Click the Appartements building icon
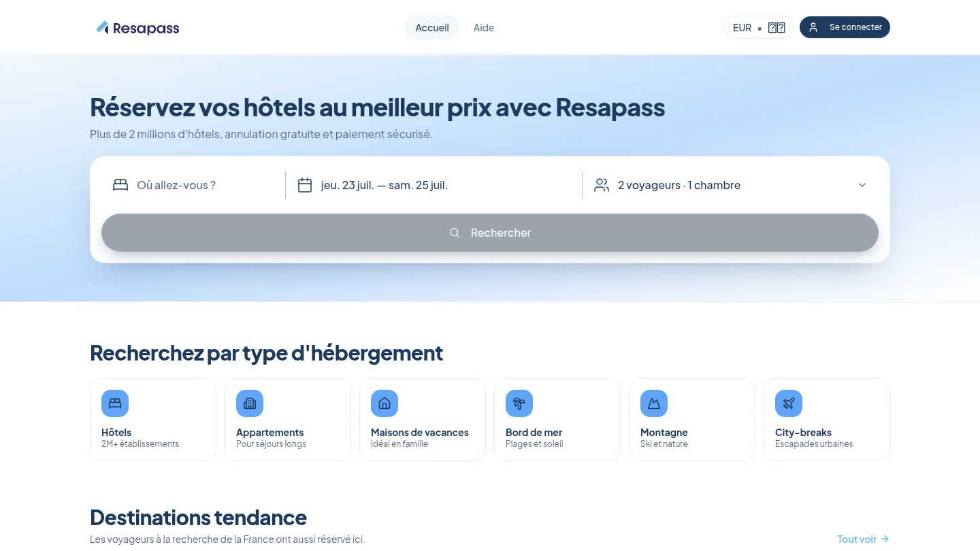The image size is (980, 551). coord(250,403)
